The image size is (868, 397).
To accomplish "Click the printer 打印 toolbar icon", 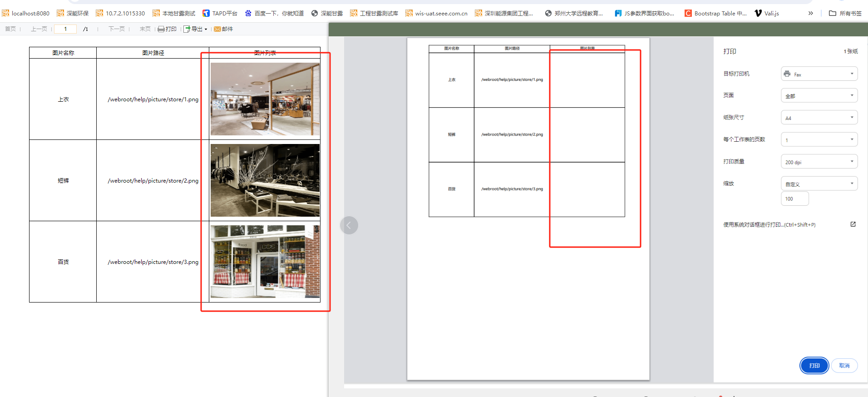I will (167, 29).
